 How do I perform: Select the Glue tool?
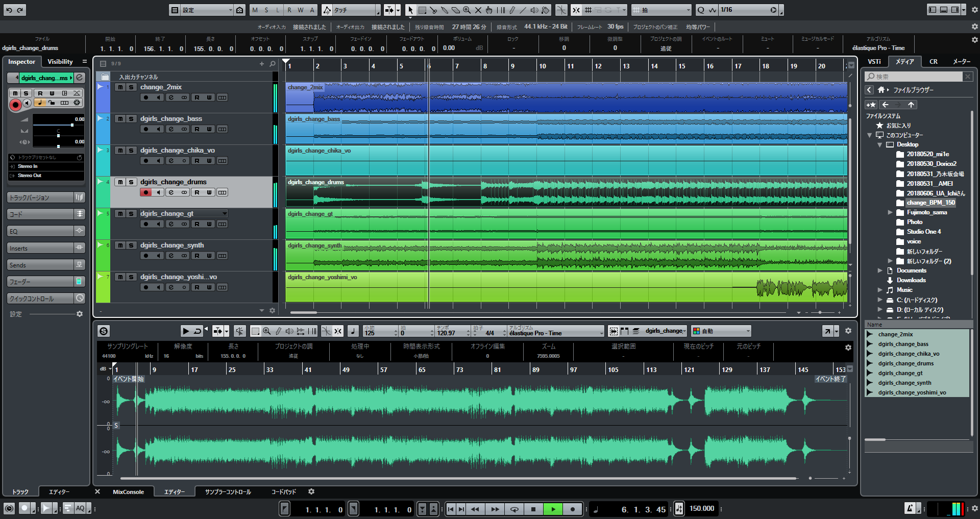[x=445, y=10]
